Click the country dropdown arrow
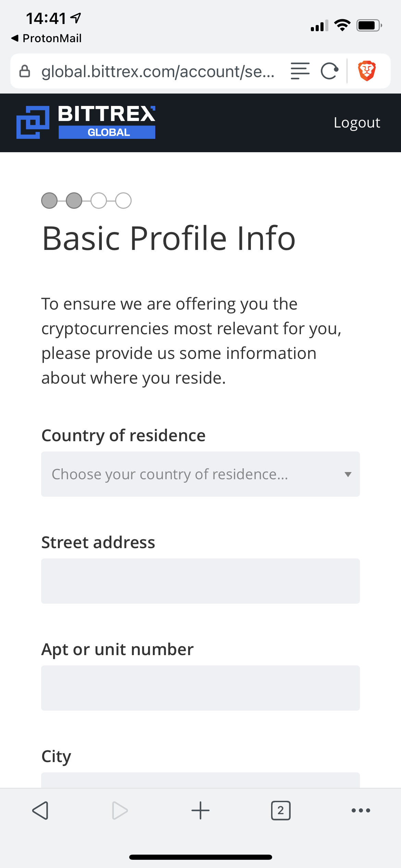The width and height of the screenshot is (401, 868). pyautogui.click(x=348, y=474)
